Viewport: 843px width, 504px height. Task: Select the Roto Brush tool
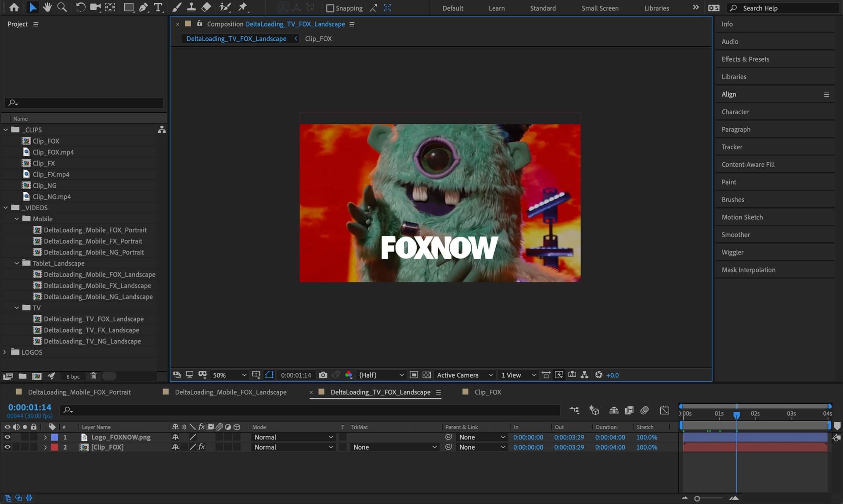click(x=225, y=7)
